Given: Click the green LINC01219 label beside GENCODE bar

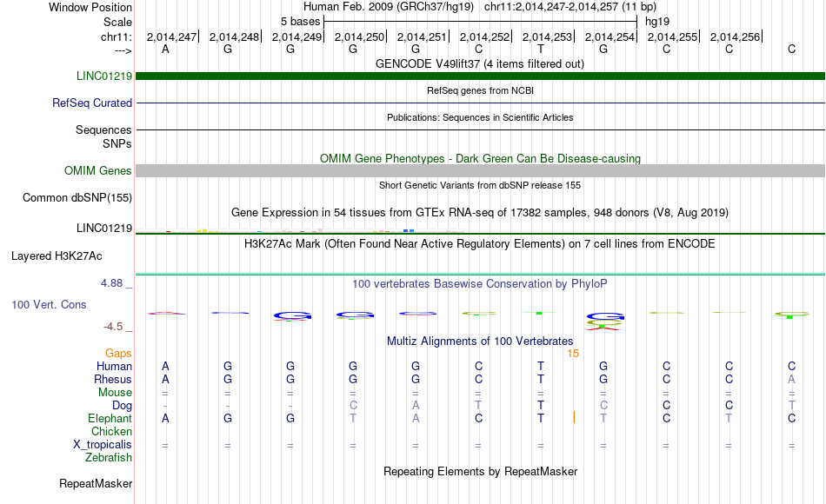Looking at the screenshot, I should pos(104,76).
